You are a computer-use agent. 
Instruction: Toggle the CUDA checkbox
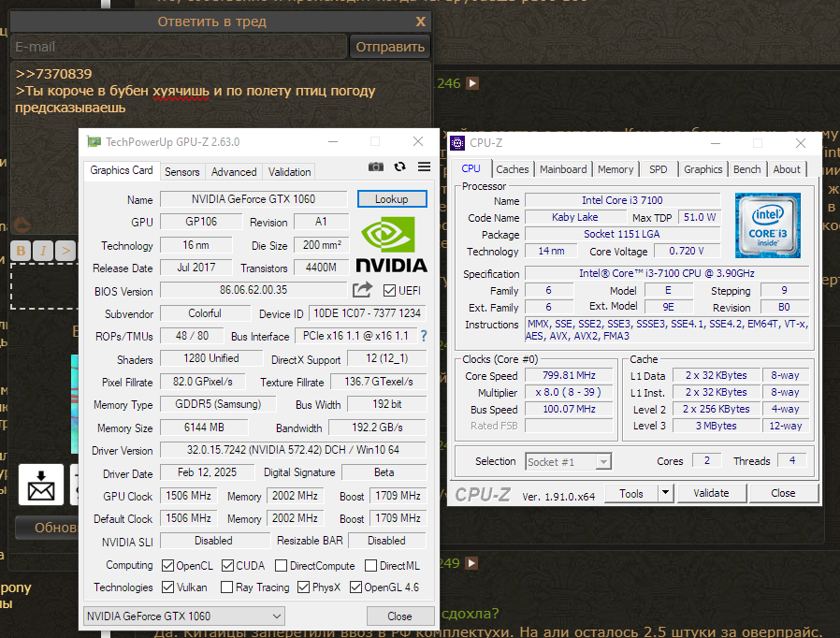pos(227,566)
